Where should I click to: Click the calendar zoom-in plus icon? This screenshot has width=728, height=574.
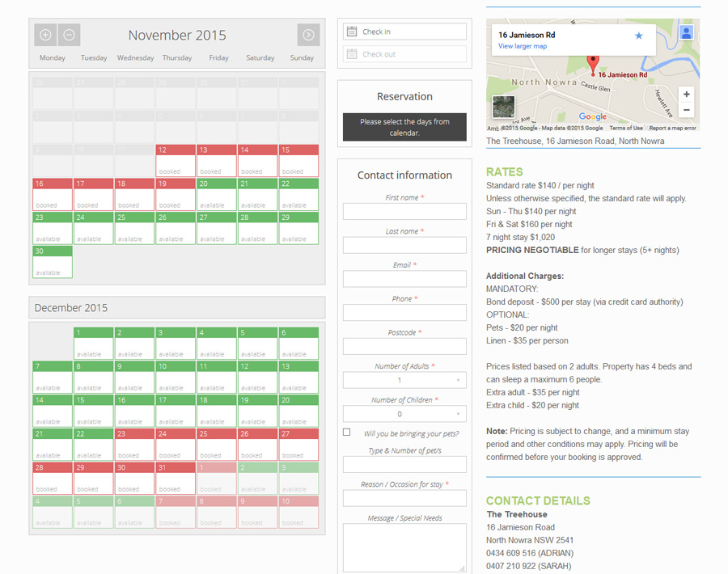click(45, 35)
